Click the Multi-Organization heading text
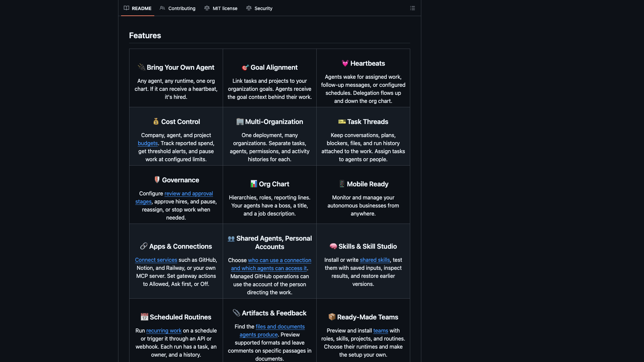Screen dimensions: 644x362 pyautogui.click(x=274, y=122)
